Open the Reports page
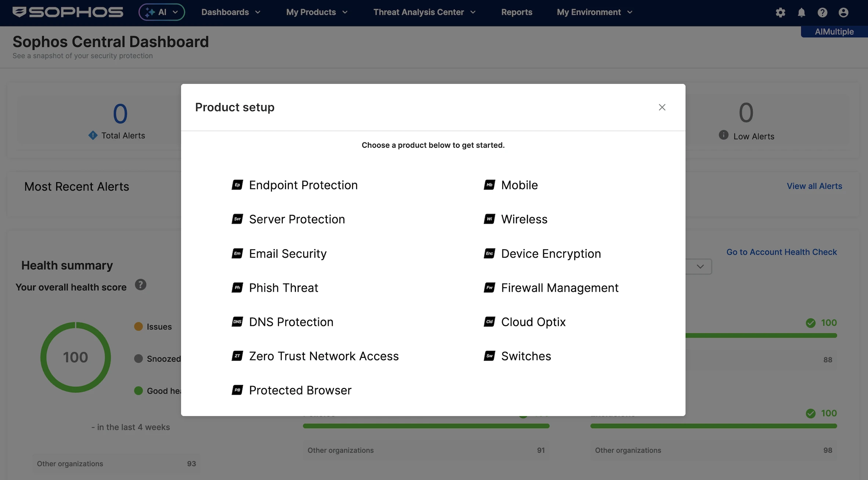Image resolution: width=868 pixels, height=480 pixels. coord(517,12)
